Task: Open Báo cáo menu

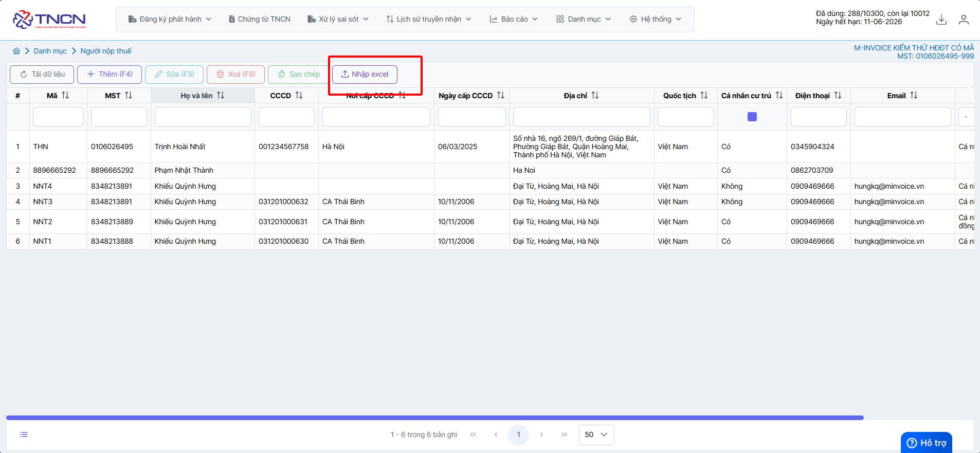Action: (514, 19)
